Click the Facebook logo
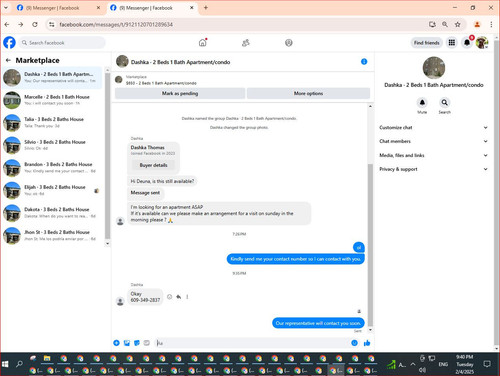 tap(9, 43)
